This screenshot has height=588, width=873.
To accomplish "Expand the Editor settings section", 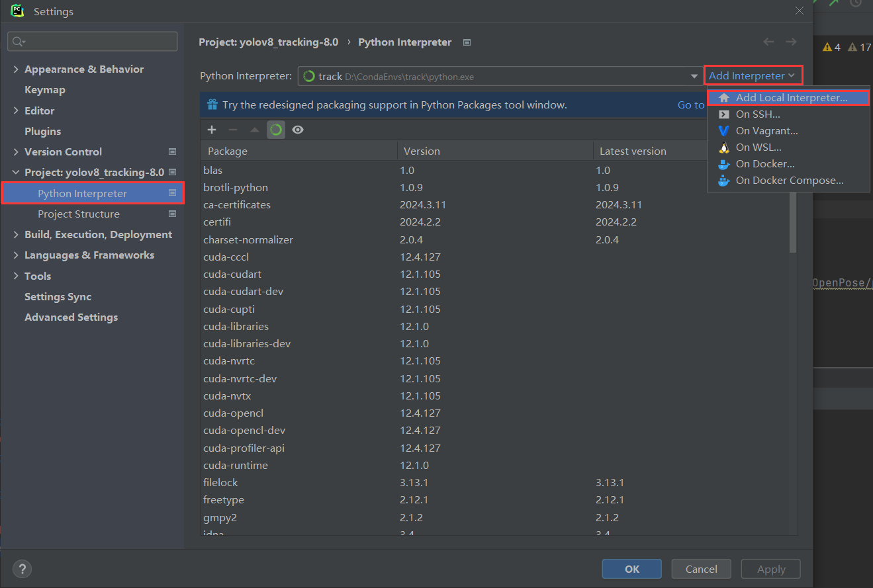I will [x=16, y=110].
